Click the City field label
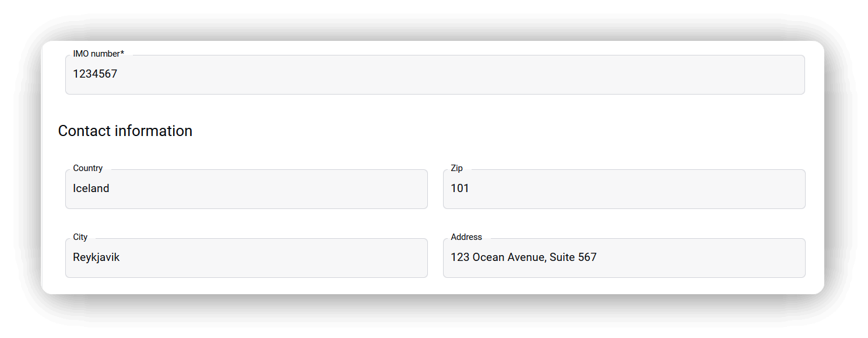The height and width of the screenshot is (338, 868). click(80, 237)
